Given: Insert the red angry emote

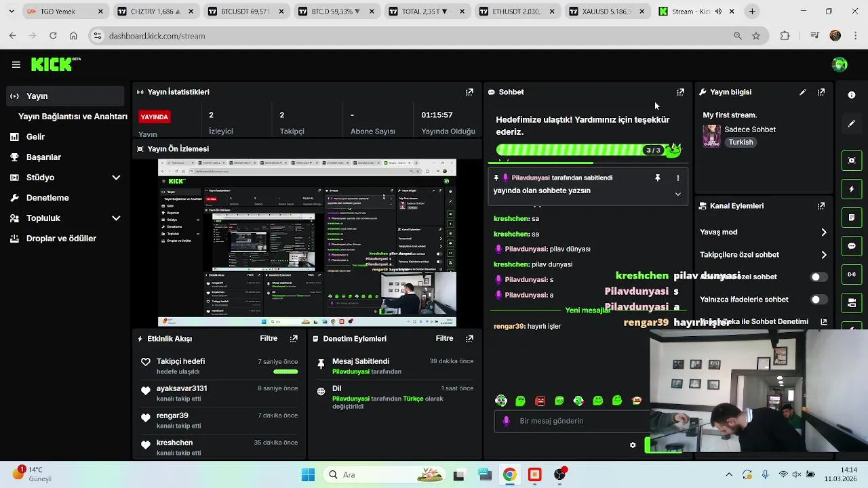Looking at the screenshot, I should pyautogui.click(x=540, y=401).
